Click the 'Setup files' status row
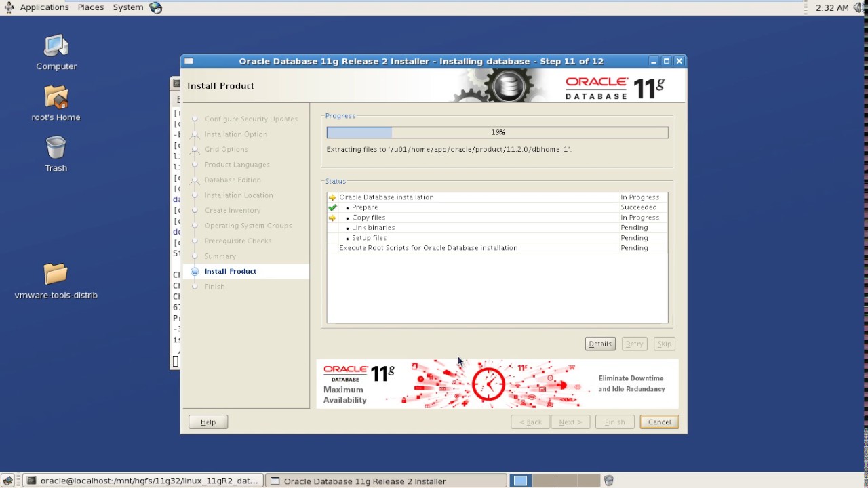 pos(497,238)
